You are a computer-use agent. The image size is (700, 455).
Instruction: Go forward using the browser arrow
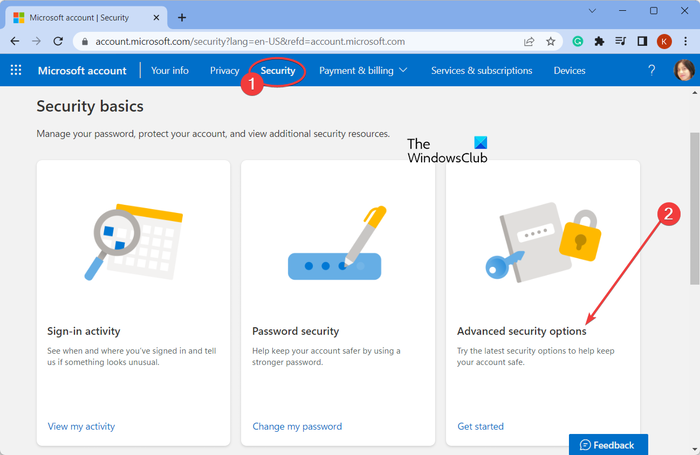[x=36, y=42]
